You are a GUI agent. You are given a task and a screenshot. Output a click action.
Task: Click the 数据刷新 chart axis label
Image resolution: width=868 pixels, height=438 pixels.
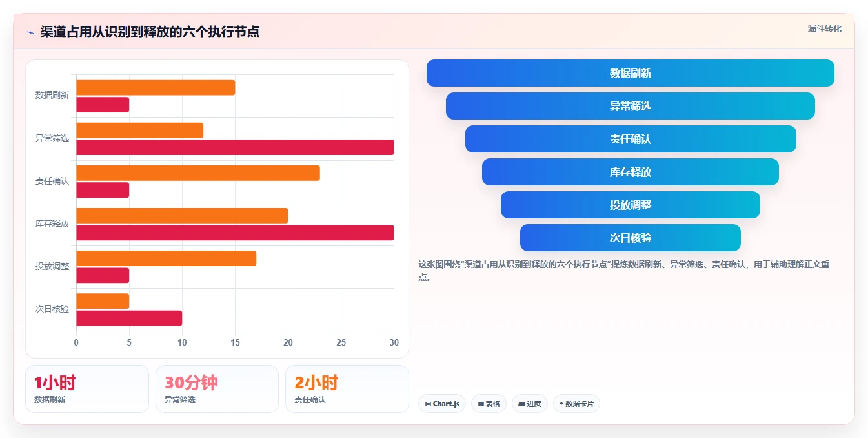click(x=52, y=96)
